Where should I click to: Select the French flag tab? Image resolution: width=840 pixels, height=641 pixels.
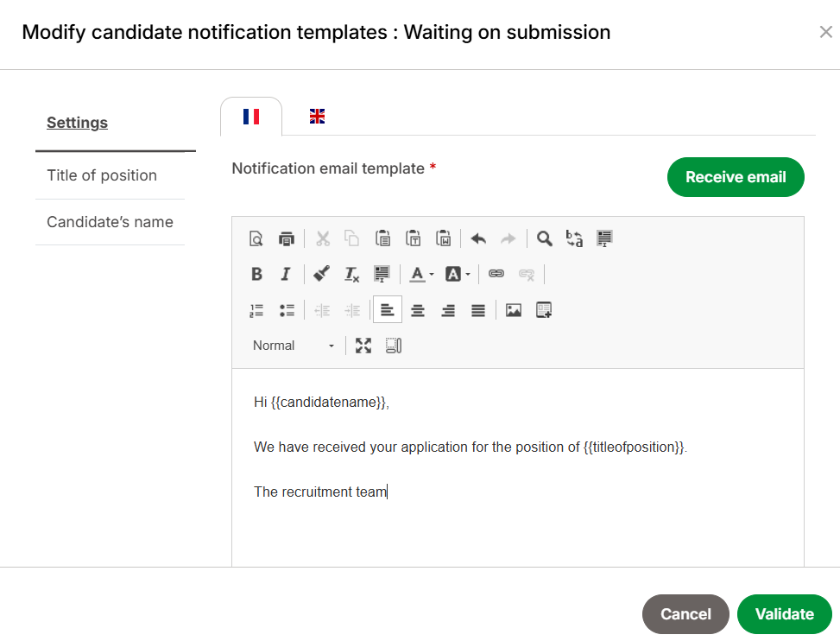tap(250, 117)
